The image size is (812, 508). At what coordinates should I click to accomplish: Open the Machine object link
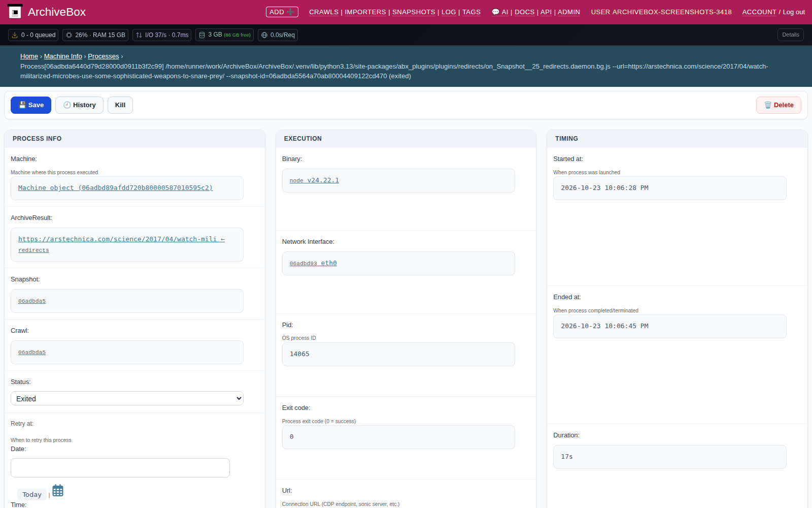[x=115, y=188]
